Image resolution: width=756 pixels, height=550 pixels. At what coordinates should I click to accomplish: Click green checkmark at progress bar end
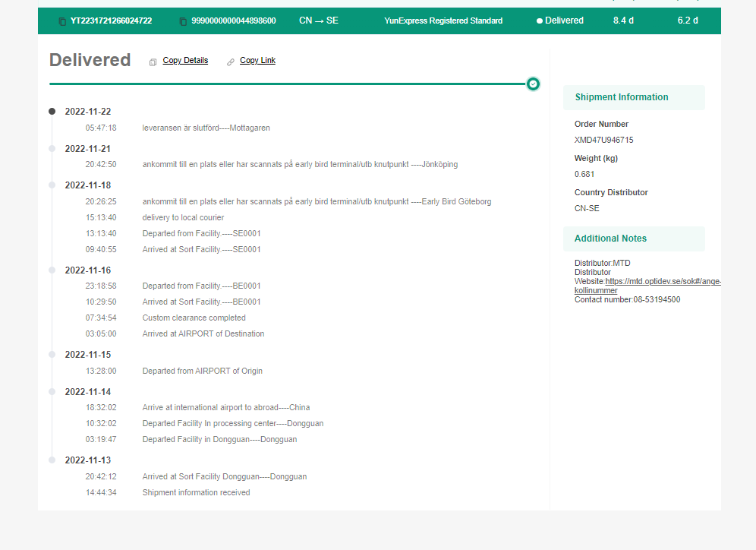point(533,84)
